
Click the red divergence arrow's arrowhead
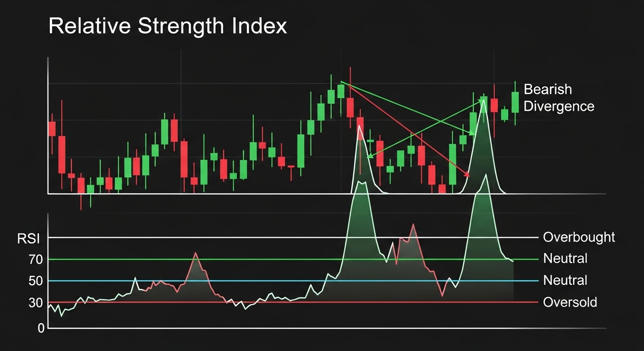point(467,175)
